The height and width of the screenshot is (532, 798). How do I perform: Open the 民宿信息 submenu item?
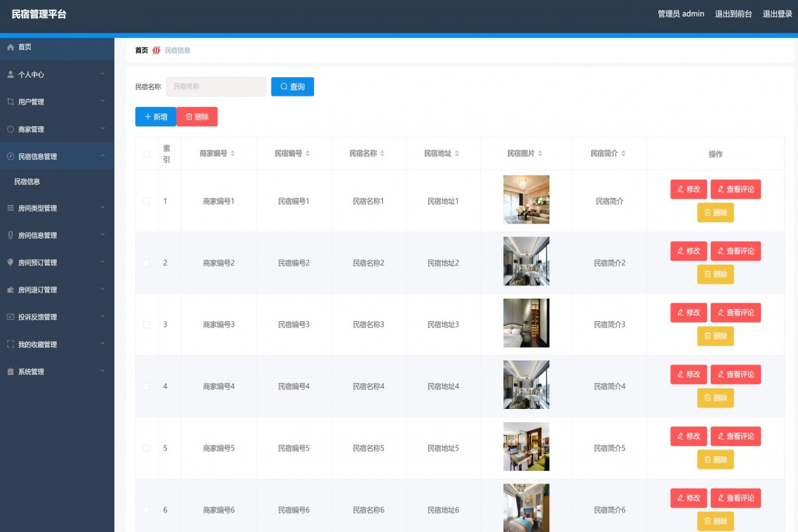28,181
